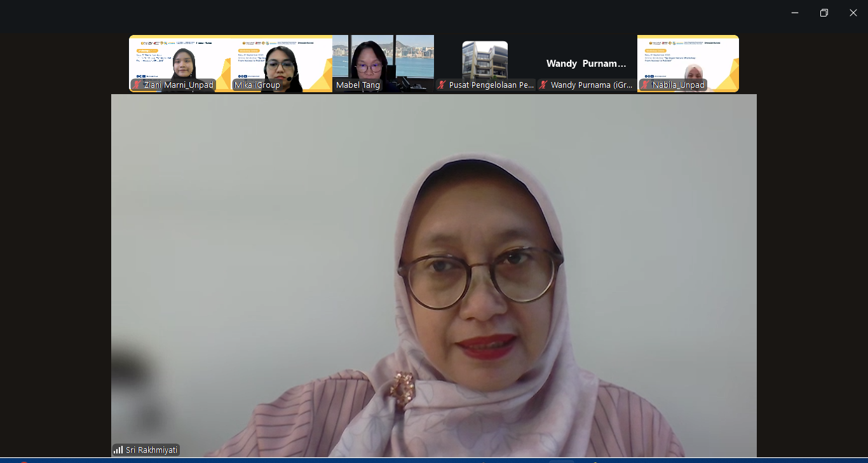The height and width of the screenshot is (463, 868).
Task: Click the "Mabel Tang" name label
Action: point(358,85)
